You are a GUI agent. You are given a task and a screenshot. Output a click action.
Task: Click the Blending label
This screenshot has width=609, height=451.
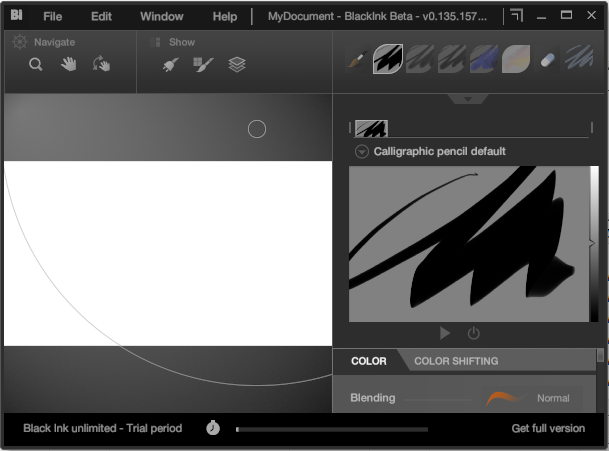click(373, 398)
